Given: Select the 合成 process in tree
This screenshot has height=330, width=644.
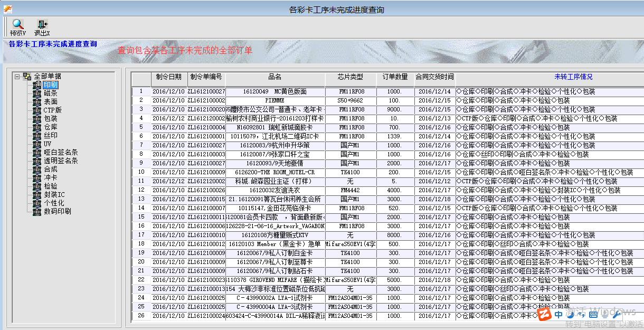Looking at the screenshot, I should coord(51,169).
